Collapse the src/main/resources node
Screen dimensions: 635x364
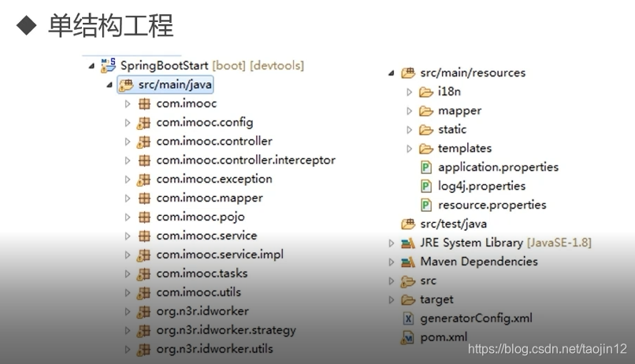(392, 73)
